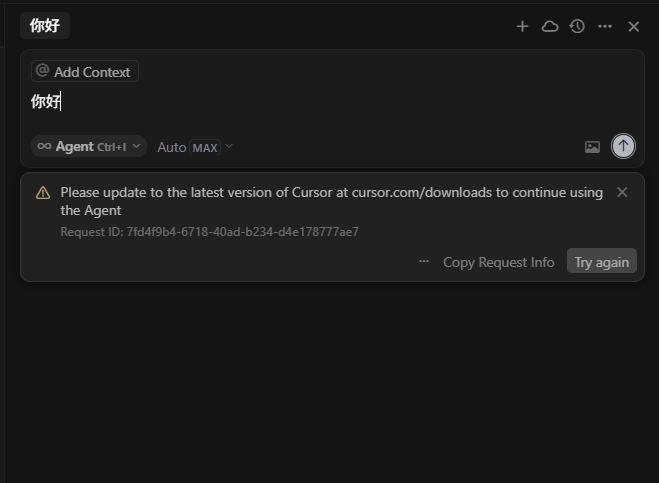Attach an image using the picture icon
659x483 pixels.
tap(592, 147)
